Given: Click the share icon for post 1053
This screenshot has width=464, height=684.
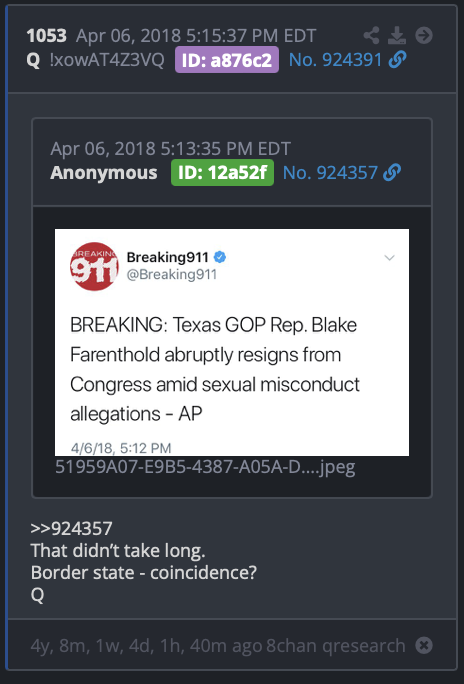Looking at the screenshot, I should tap(371, 35).
